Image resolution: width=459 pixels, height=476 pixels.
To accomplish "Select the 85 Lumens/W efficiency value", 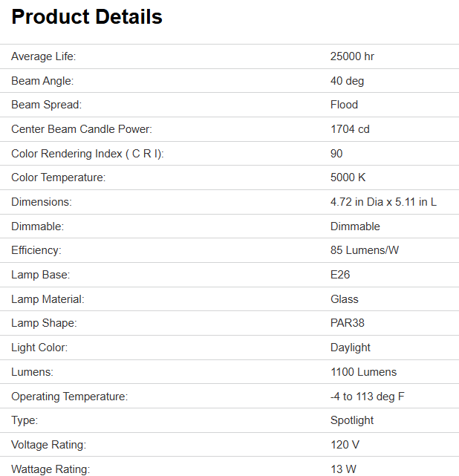I will 365,250.
